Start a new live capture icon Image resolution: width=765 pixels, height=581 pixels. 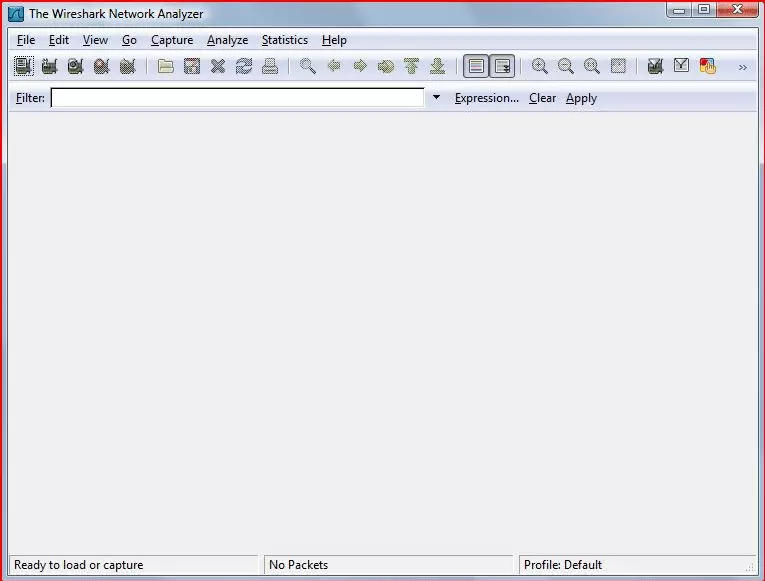(x=75, y=66)
